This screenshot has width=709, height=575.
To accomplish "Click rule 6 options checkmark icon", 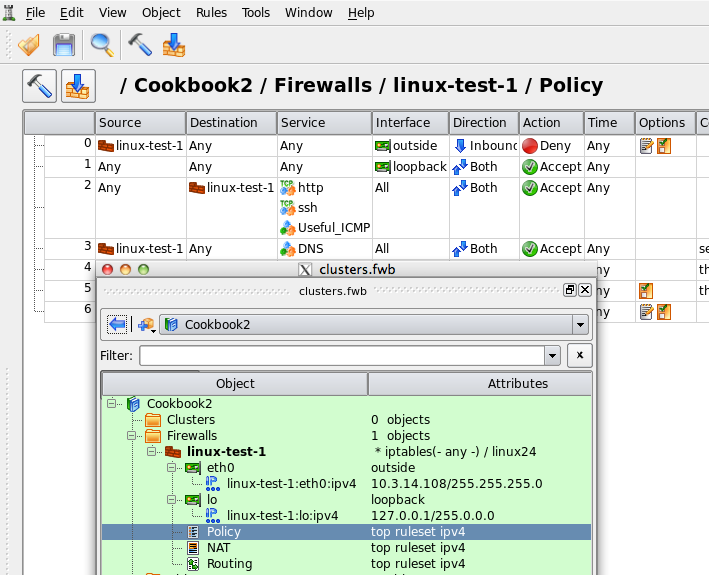I will pos(664,312).
